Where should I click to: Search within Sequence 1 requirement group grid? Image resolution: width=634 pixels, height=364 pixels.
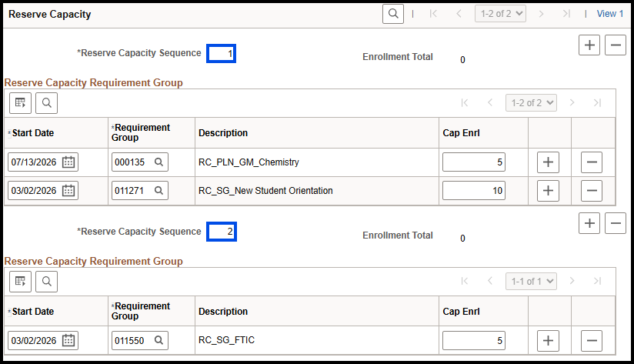[46, 102]
